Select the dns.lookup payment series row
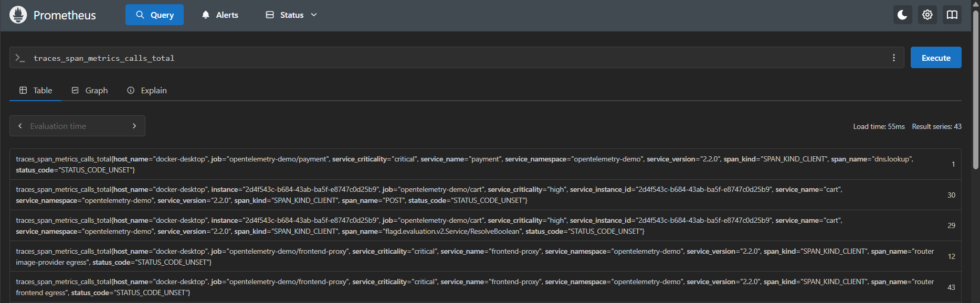 coord(486,164)
